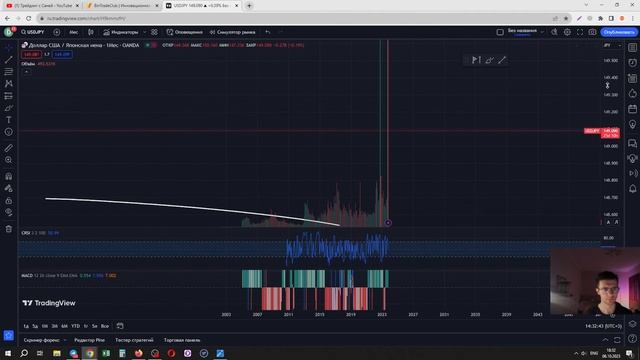Select the Все date range
Screen dimensions: 640x360
pos(105,326)
